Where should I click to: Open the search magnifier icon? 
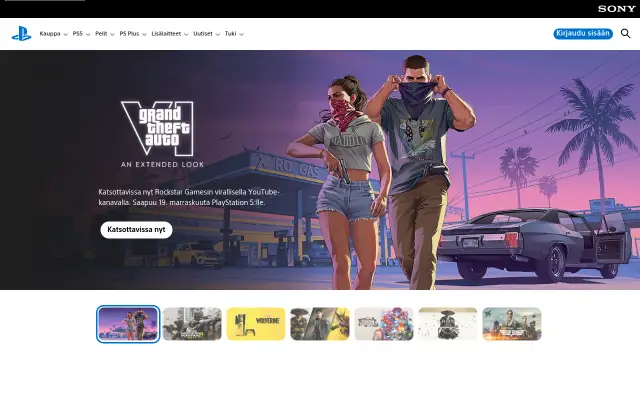tap(625, 33)
